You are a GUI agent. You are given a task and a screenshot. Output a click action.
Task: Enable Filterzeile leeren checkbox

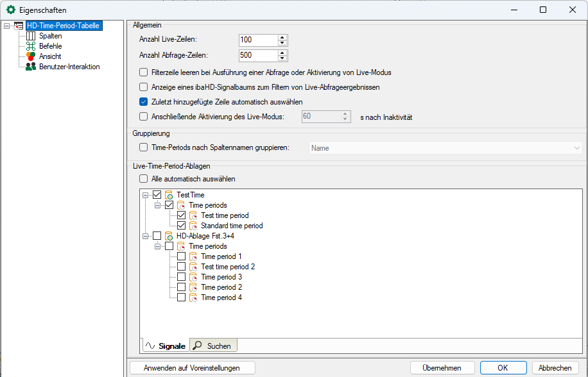pos(144,72)
